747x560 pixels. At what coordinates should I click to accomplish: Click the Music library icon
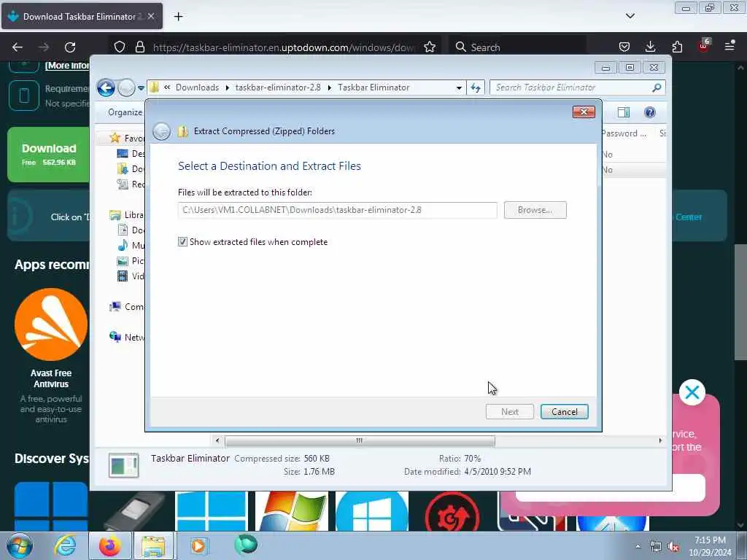tap(123, 246)
